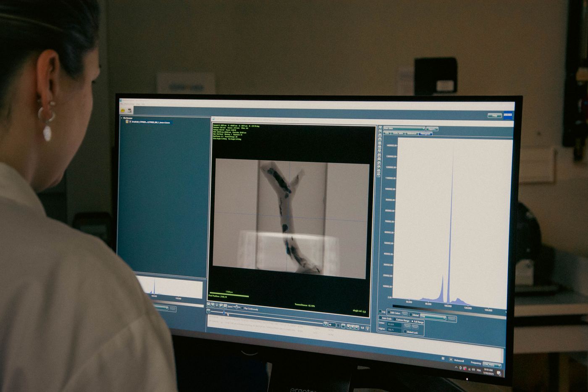The image size is (588, 392).
Task: Click the Higher value input field
Action: click(394, 330)
